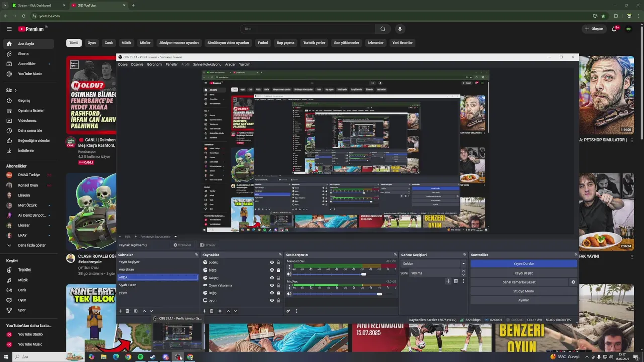The width and height of the screenshot is (644, 362).
Task: Open OBS Araçlar menu
Action: (x=230, y=64)
